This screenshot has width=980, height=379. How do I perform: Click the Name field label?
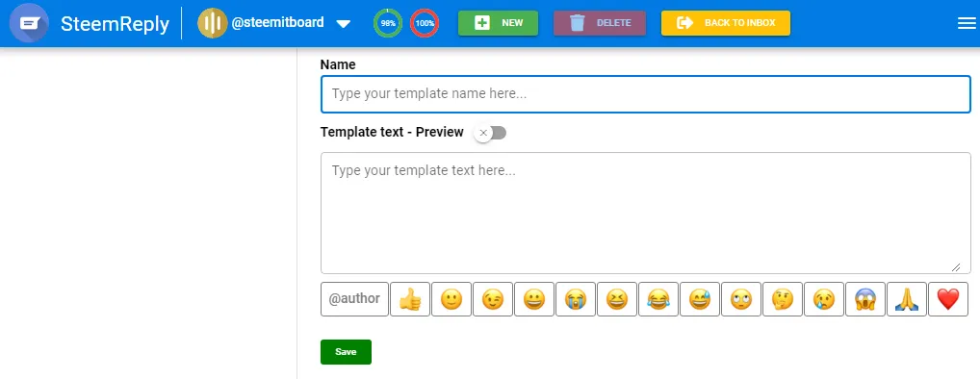coord(338,64)
